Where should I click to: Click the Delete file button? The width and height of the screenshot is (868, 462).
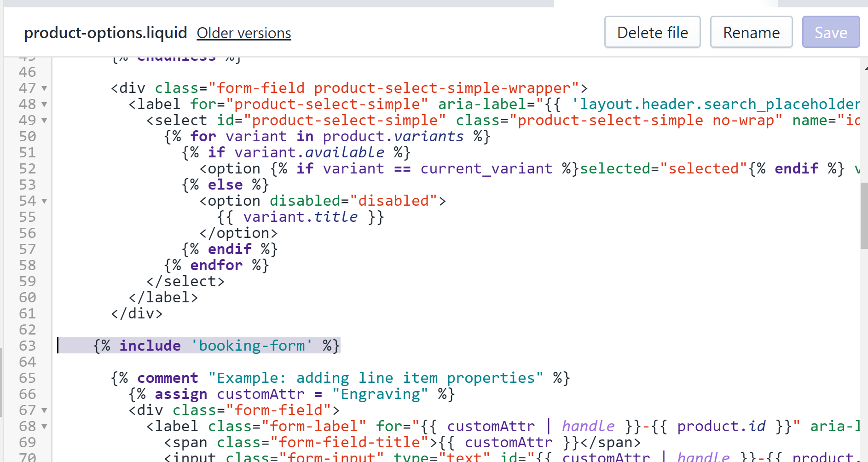tap(652, 32)
